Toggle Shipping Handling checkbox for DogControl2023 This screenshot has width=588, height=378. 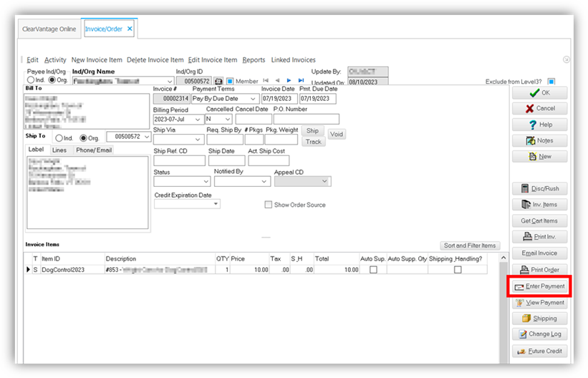458,270
